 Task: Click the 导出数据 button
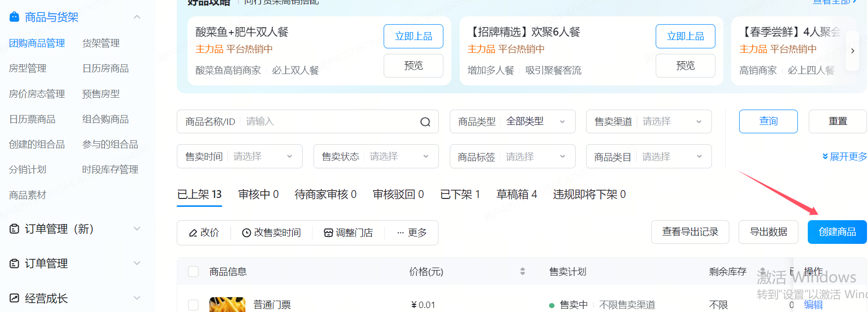click(768, 232)
